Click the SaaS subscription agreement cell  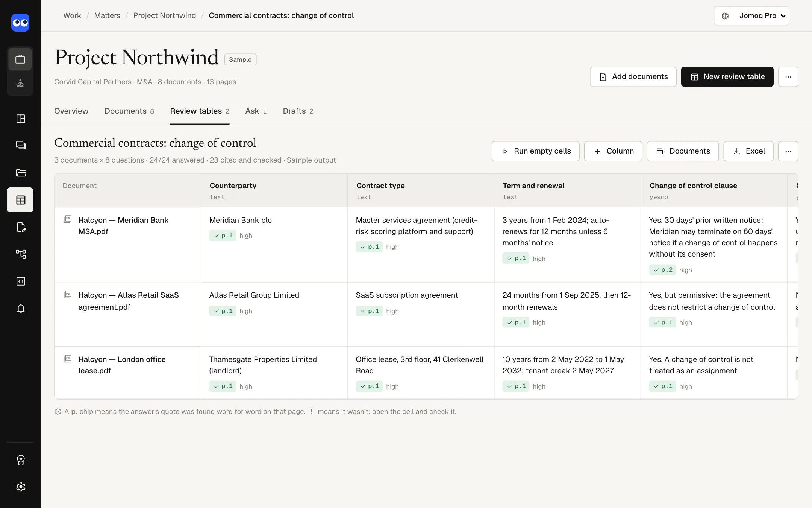(x=421, y=314)
